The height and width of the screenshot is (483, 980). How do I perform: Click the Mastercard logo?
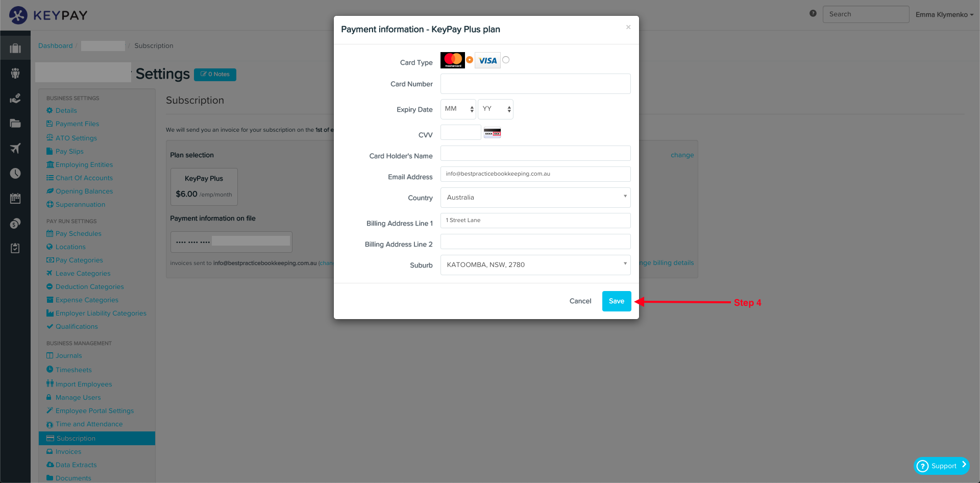[x=453, y=60]
